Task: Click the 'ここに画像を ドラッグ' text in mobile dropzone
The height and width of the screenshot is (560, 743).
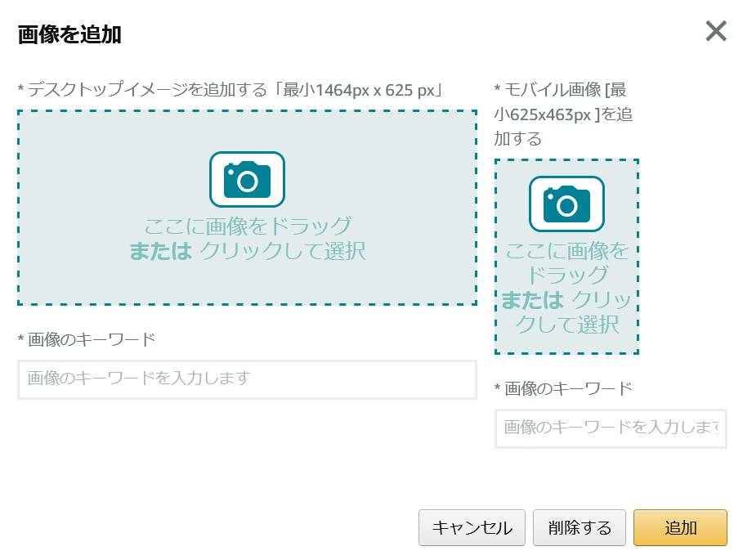Action: (x=566, y=263)
